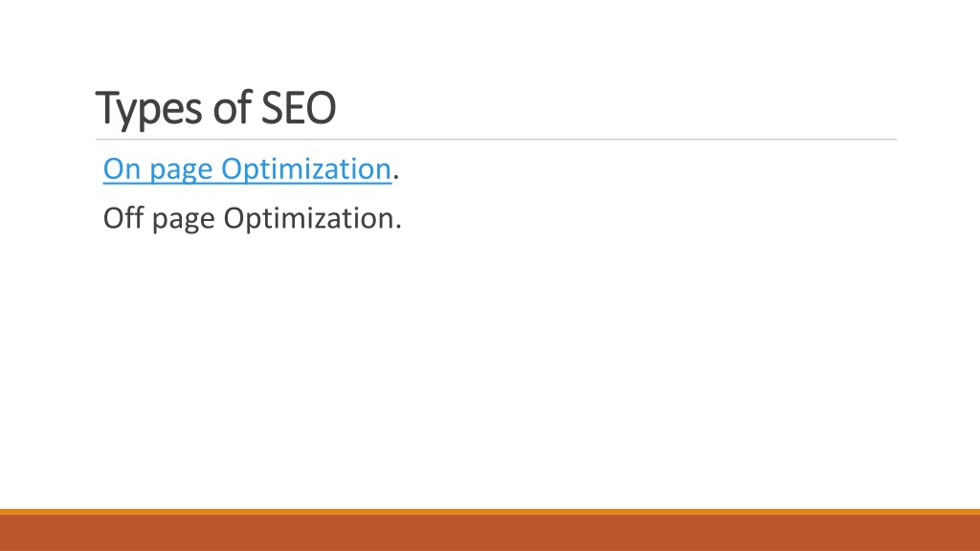This screenshot has height=551, width=980.
Task: Click 'page' within the blue hyperlink
Action: (181, 171)
